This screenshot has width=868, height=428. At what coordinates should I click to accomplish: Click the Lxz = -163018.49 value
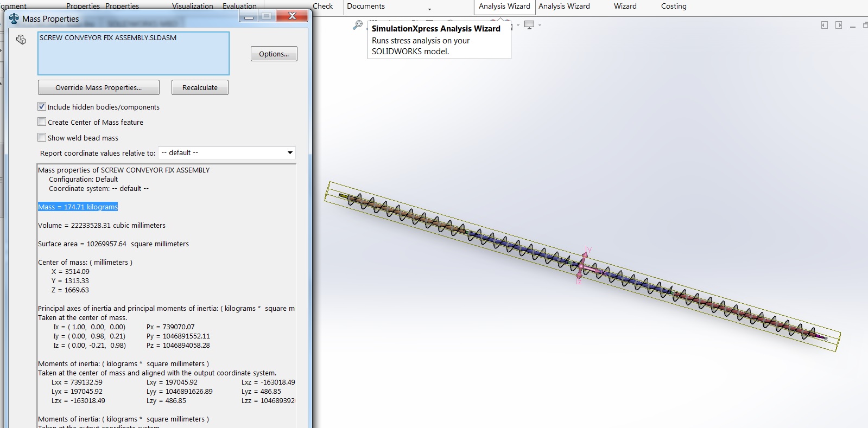pyautogui.click(x=268, y=382)
